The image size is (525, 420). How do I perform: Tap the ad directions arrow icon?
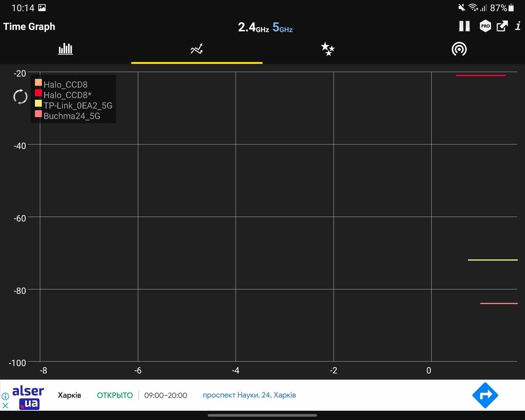tap(485, 395)
